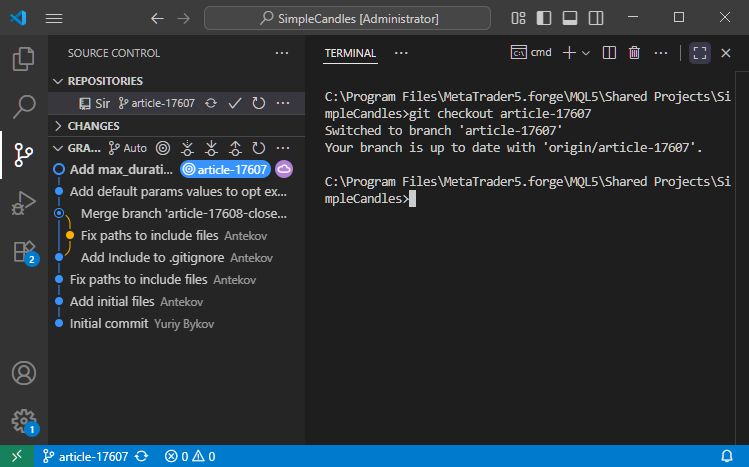
Task: Expand the Changes section
Action: 59,126
